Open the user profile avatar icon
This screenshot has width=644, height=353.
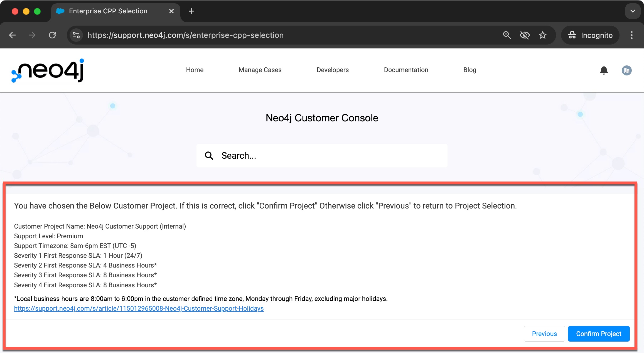[626, 70]
